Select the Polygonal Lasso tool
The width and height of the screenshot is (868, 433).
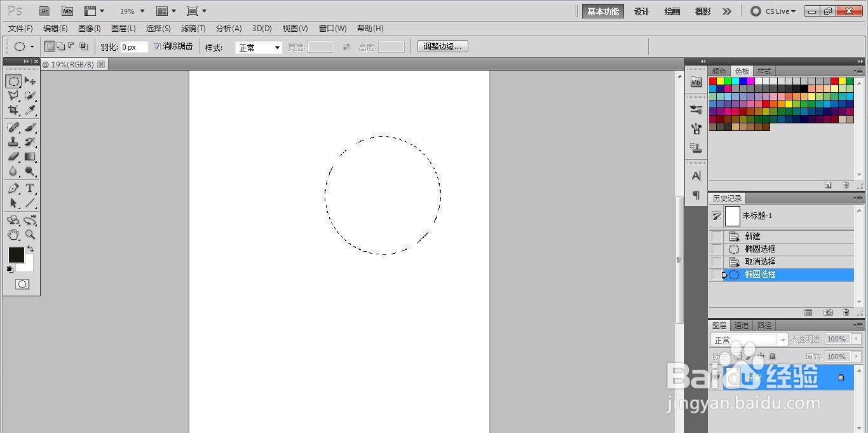pyautogui.click(x=13, y=96)
